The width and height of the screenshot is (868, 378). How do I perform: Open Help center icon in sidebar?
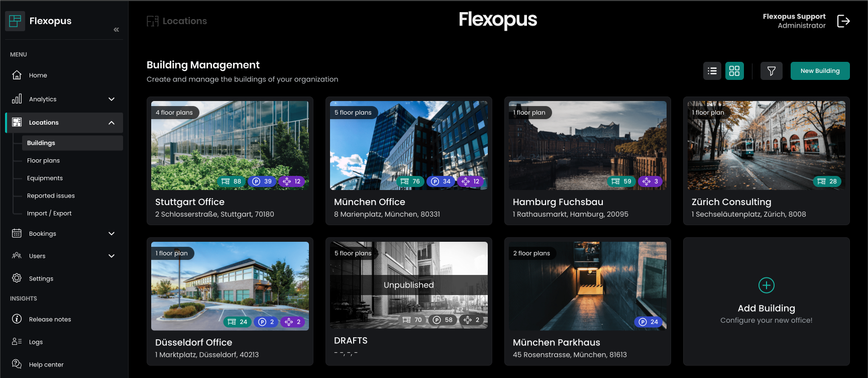17,364
